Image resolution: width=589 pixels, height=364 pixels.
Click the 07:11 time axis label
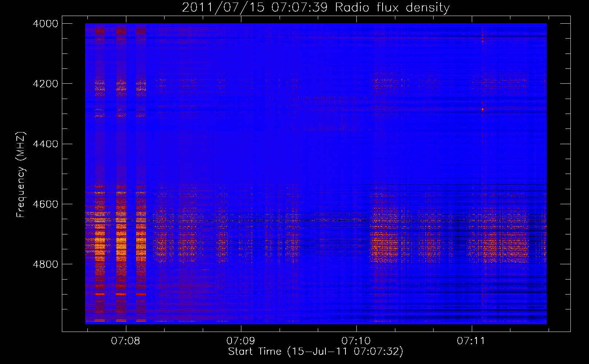click(471, 341)
